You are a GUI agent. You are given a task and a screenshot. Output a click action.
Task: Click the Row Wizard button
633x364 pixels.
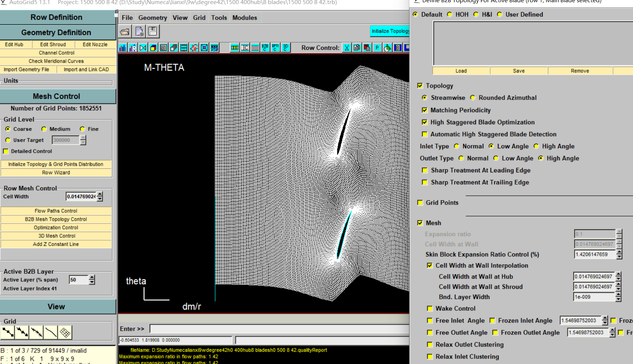[x=56, y=173]
